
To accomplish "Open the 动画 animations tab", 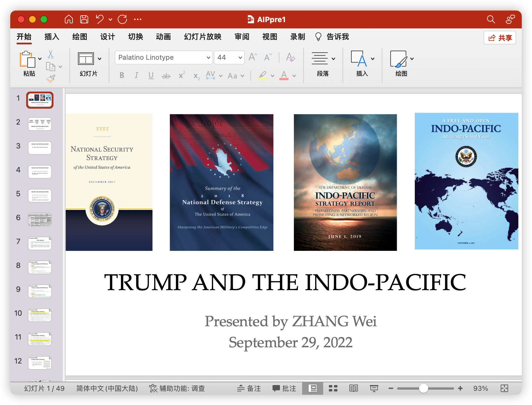I will pyautogui.click(x=163, y=37).
